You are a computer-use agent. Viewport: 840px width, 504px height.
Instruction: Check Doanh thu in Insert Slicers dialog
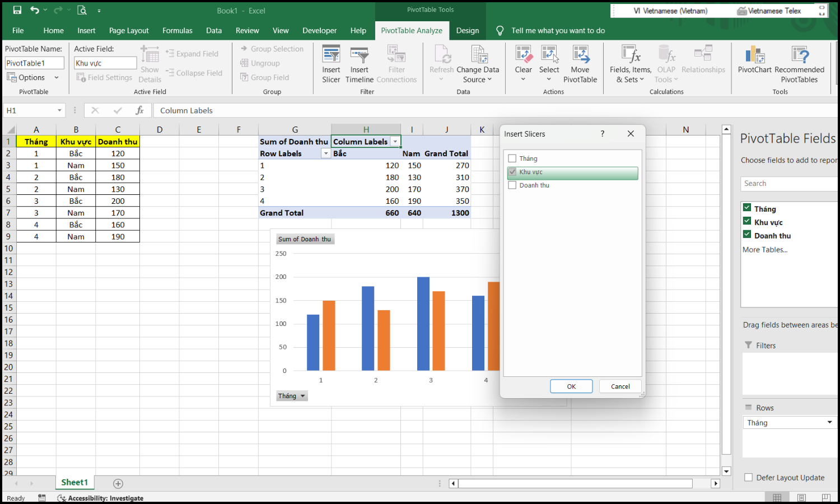click(512, 185)
